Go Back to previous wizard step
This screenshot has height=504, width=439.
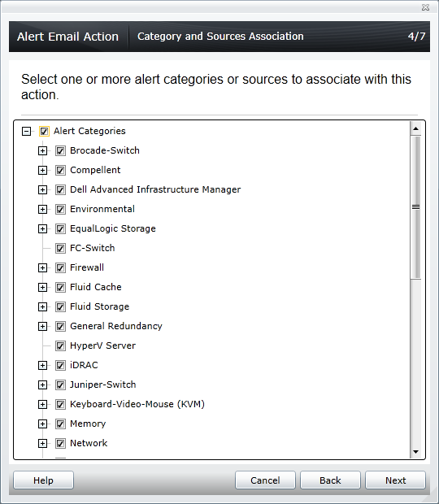pyautogui.click(x=330, y=480)
